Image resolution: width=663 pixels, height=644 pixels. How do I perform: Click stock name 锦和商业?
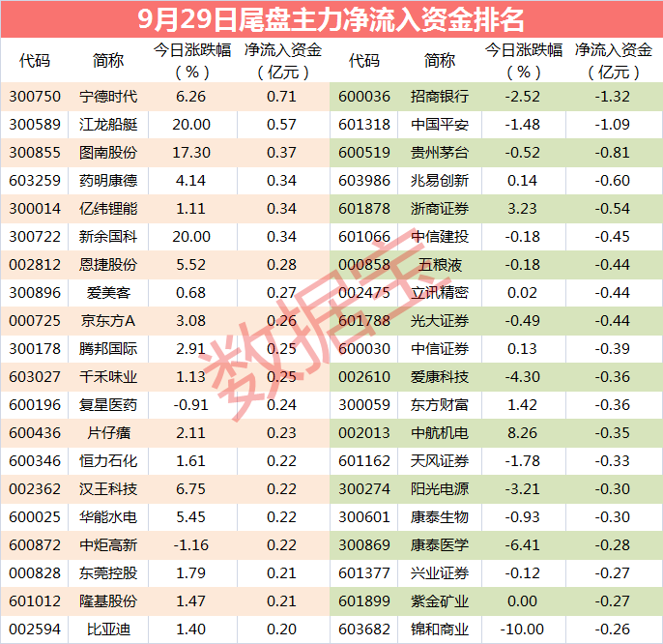440,629
